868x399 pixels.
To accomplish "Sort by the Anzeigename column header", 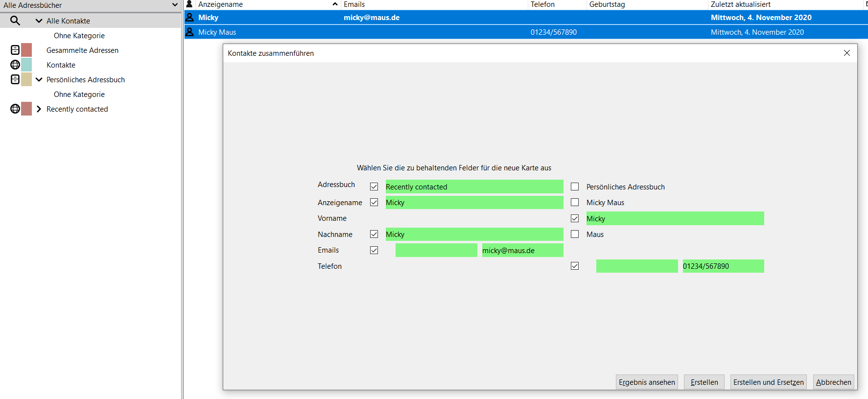I will [264, 4].
